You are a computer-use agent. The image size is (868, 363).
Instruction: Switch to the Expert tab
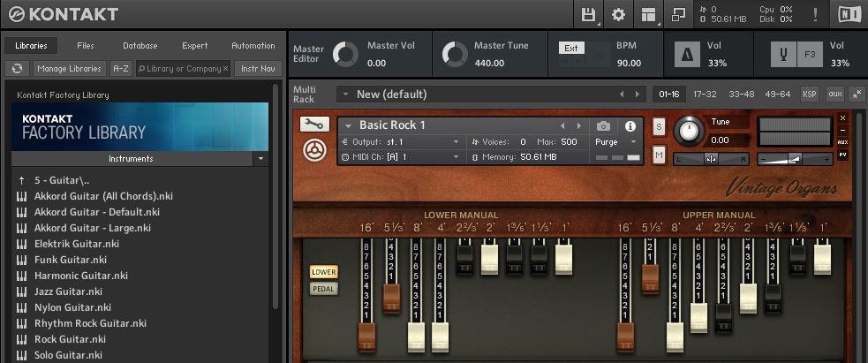(195, 45)
